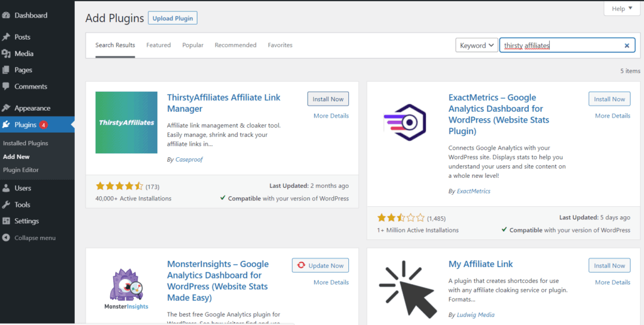The height and width of the screenshot is (325, 644).
Task: Install the ThirstyAffiliates plugin now
Action: (328, 99)
